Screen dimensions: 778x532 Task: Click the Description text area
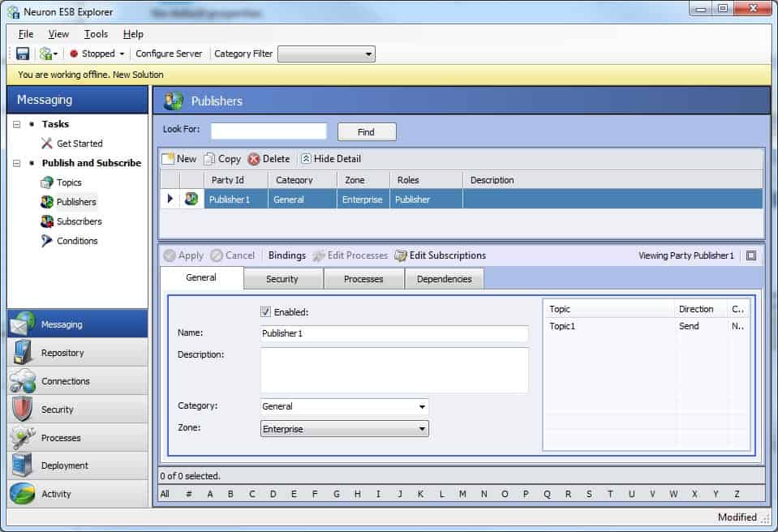coord(394,371)
